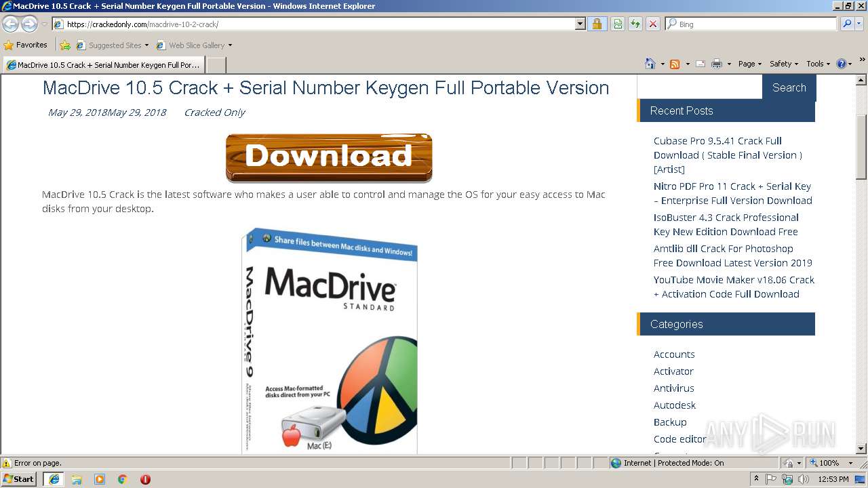Open Print options dropdown arrow
The width and height of the screenshot is (868, 488).
(x=729, y=64)
